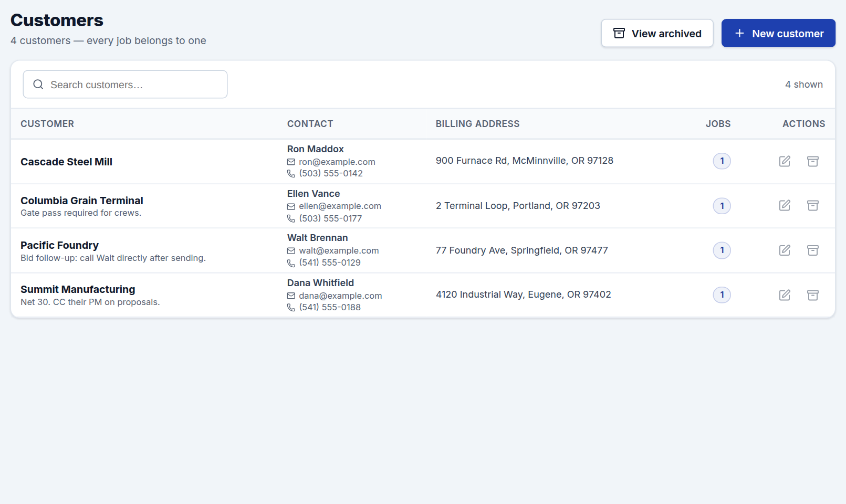
Task: Click the envelope icon beside ellen@example.com
Action: pyautogui.click(x=291, y=207)
